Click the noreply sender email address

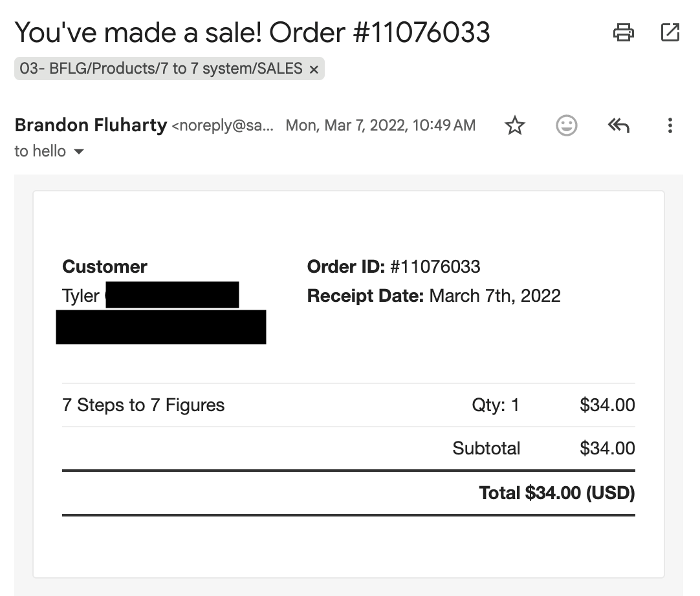click(223, 125)
